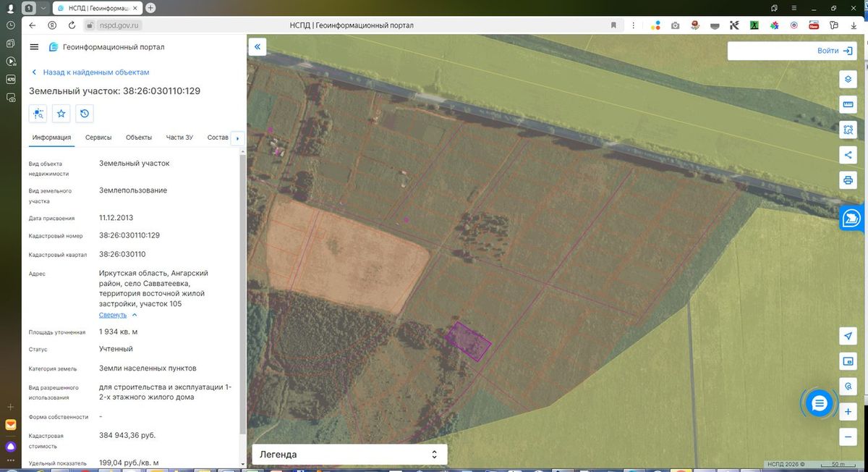
Task: Click the highlighted magenta parcel on map
Action: click(468, 342)
